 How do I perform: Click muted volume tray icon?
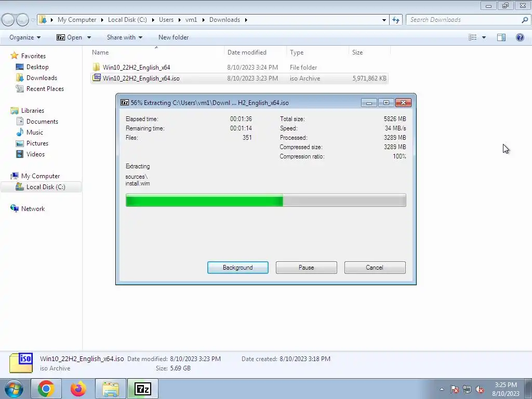pos(480,389)
